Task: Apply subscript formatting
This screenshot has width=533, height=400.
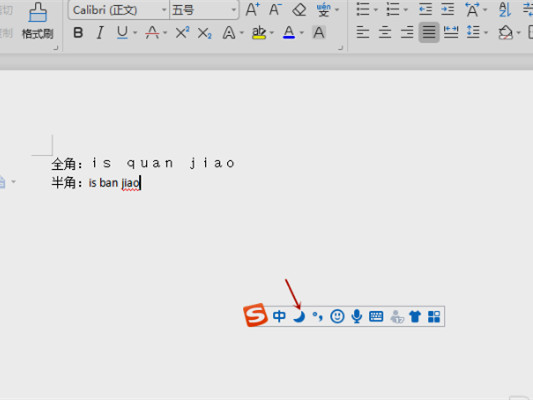Action: coord(205,33)
